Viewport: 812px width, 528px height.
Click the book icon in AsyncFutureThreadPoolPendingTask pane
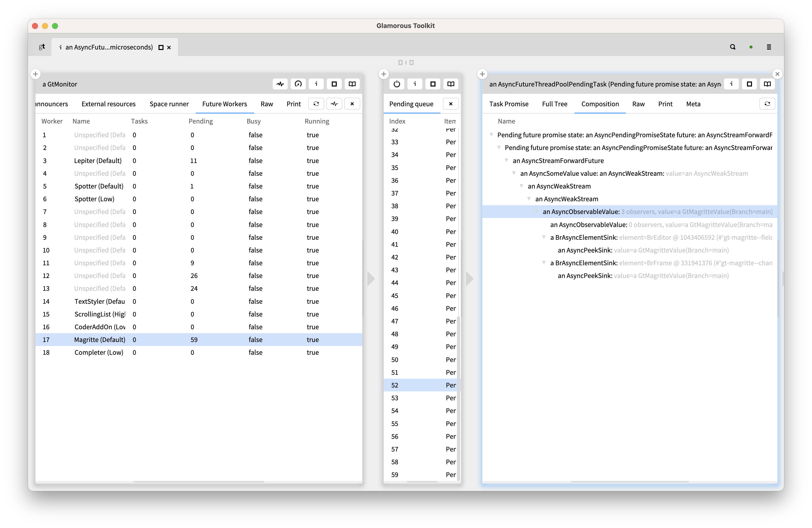(767, 84)
